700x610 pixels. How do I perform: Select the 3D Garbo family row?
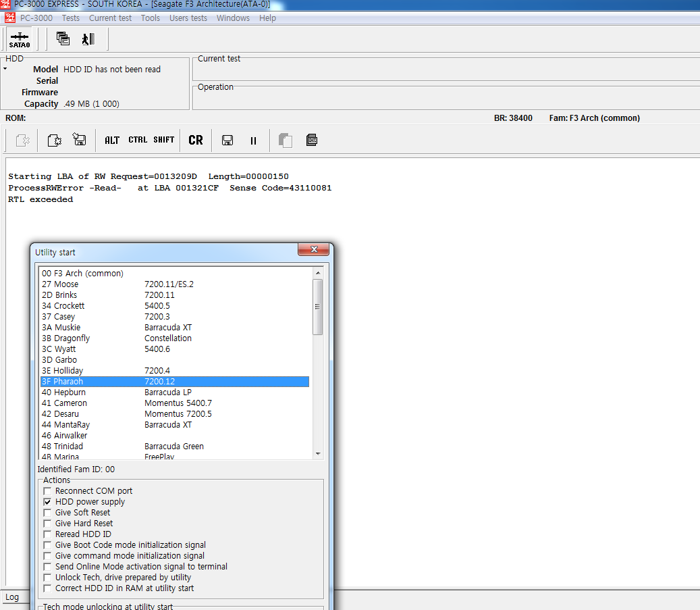[x=175, y=360]
